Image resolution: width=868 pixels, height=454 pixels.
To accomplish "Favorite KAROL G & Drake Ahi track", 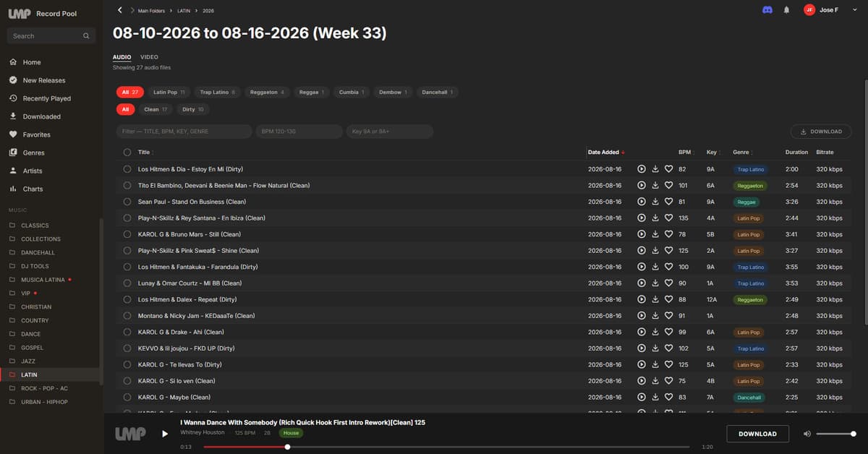I will [669, 332].
